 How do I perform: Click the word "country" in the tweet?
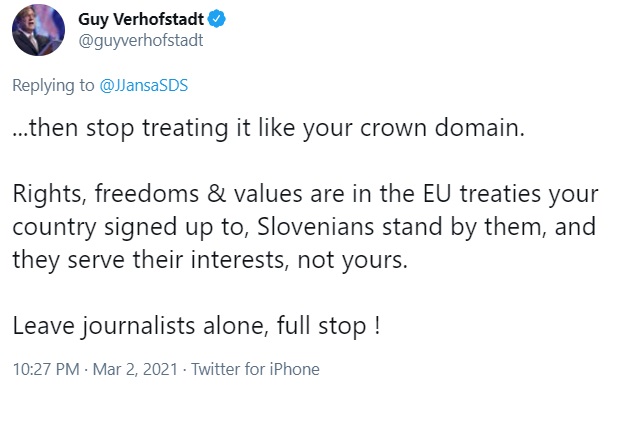pyautogui.click(x=49, y=228)
